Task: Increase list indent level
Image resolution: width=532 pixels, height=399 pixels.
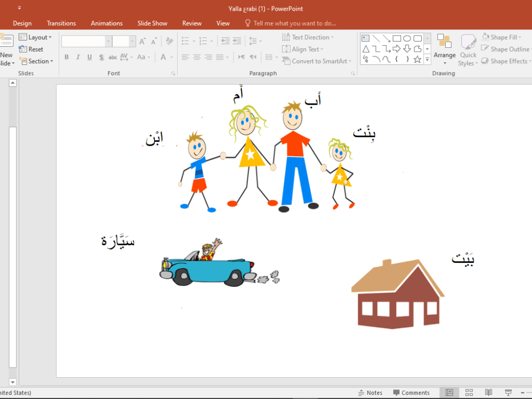Action: coord(237,41)
